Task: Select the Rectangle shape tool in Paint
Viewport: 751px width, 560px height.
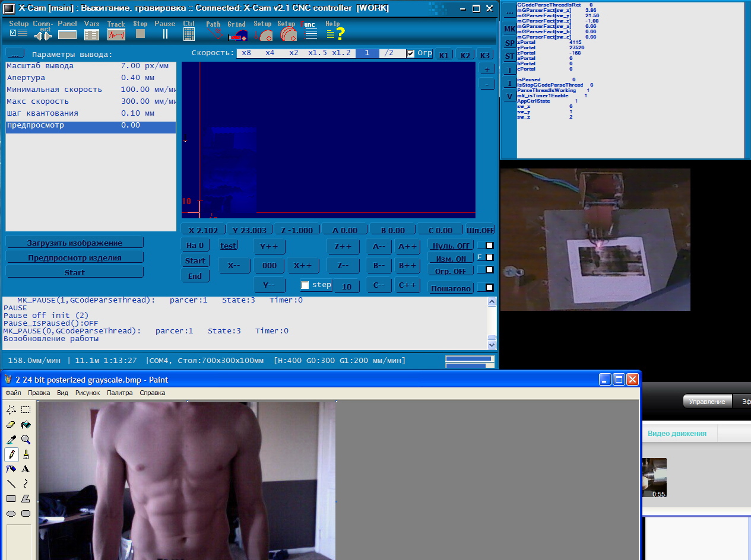Action: click(x=11, y=499)
